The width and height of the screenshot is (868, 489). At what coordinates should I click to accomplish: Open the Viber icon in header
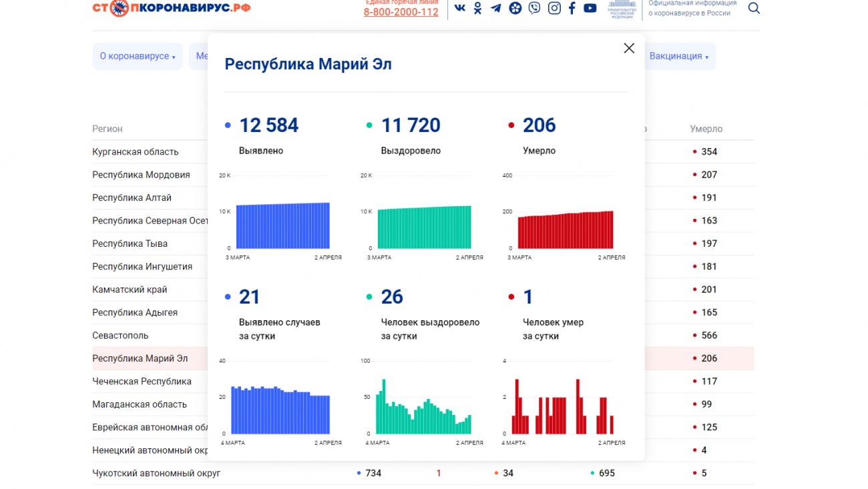pos(534,8)
